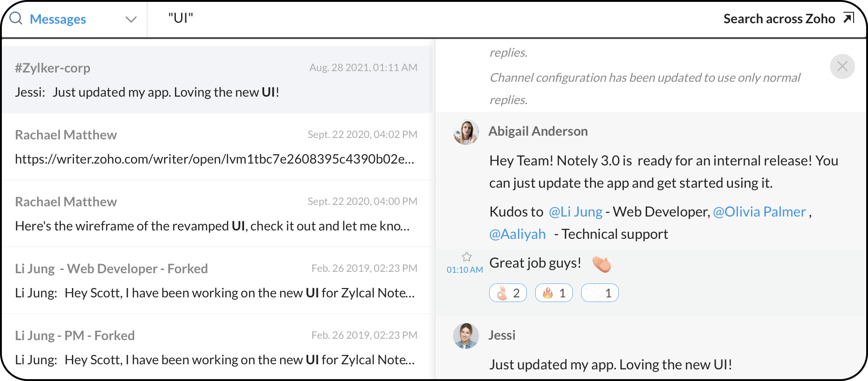Star the "Great job guys!" message
The width and height of the screenshot is (868, 381).
tap(466, 256)
